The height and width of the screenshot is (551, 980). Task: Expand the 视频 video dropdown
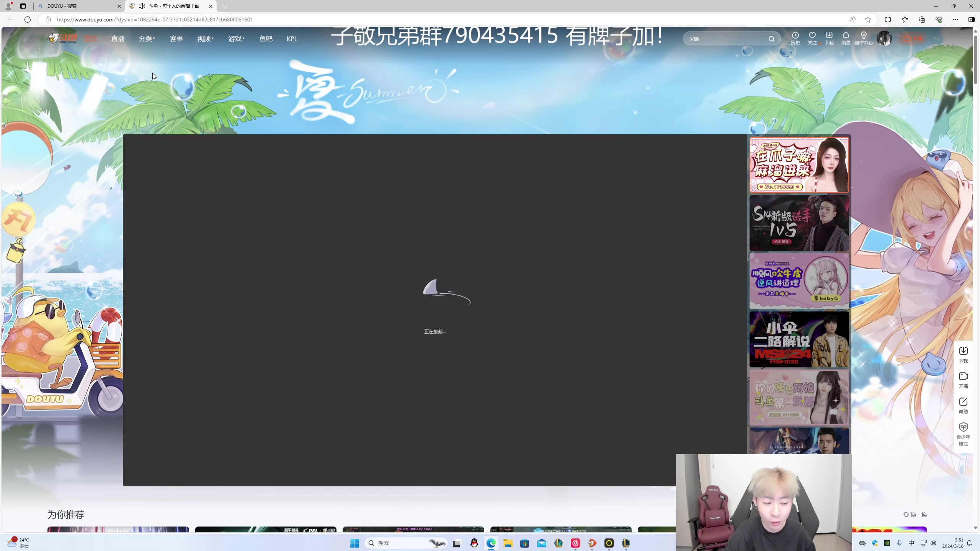[x=205, y=39]
